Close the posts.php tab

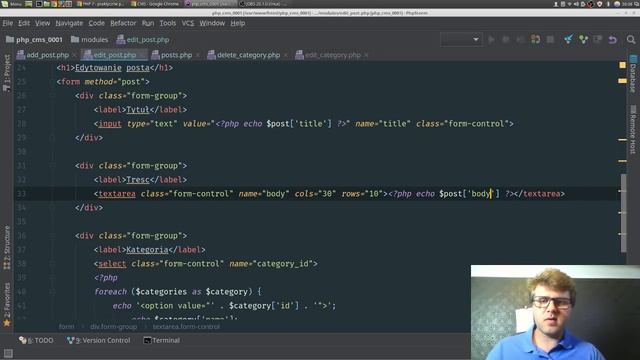tap(198, 55)
